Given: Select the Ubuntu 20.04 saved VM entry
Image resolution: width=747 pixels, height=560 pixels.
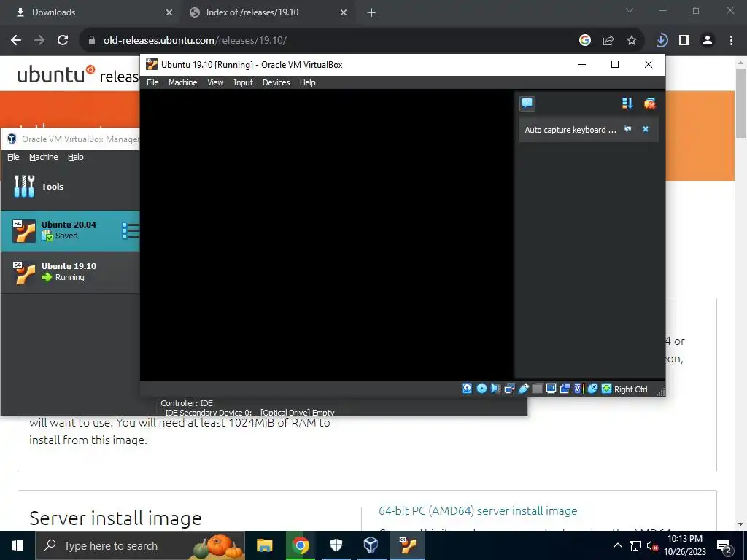Looking at the screenshot, I should [70, 231].
